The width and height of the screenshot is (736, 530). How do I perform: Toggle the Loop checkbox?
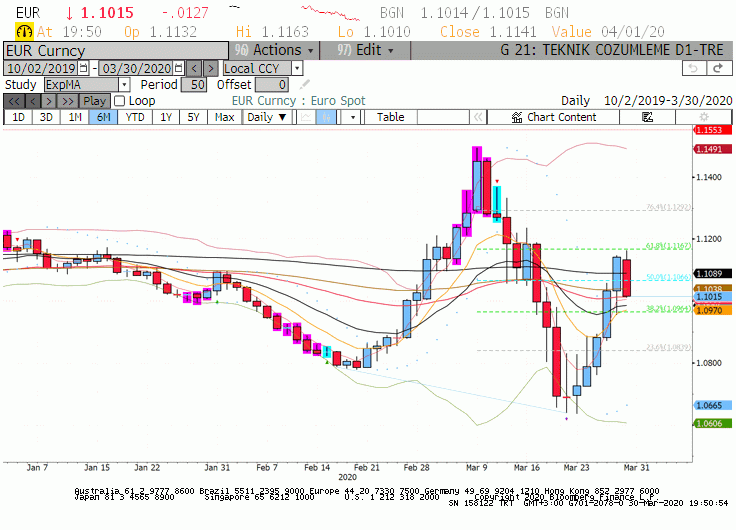click(x=120, y=101)
